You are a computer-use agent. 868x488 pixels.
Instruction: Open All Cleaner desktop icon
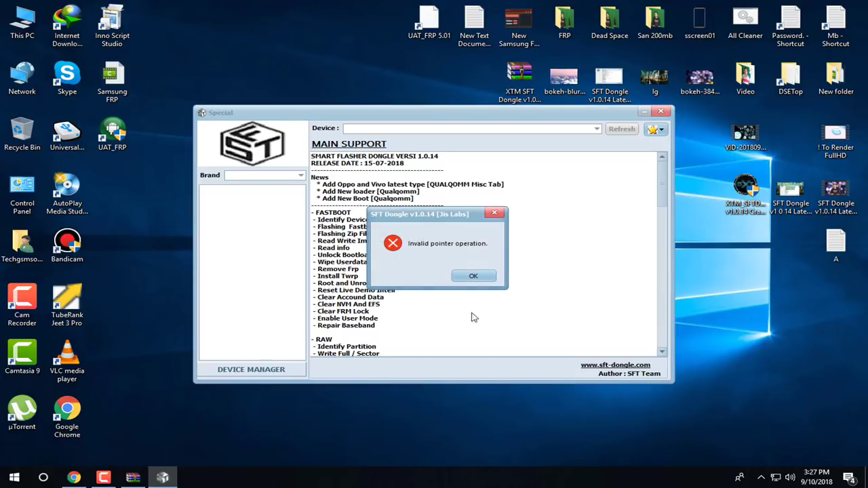[x=745, y=22]
